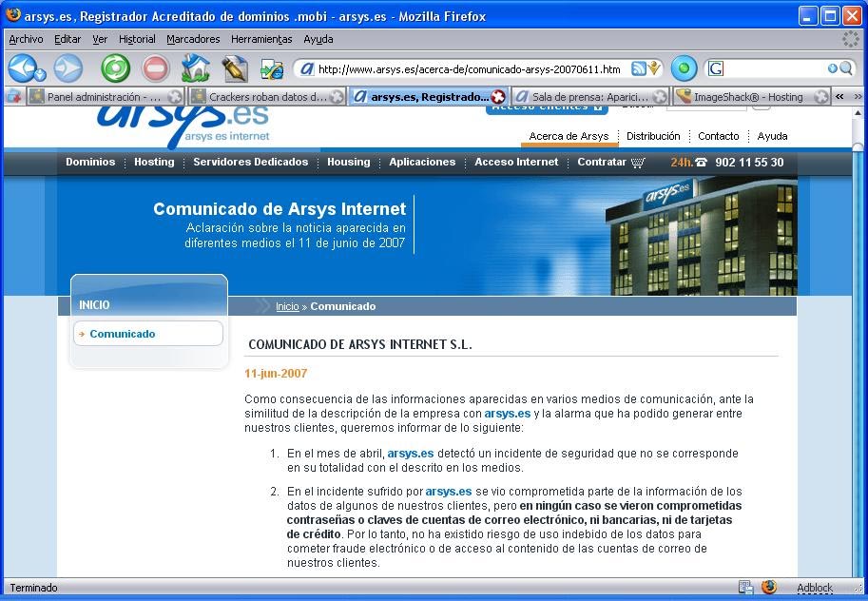Switch to the Crackers roban datos tab
This screenshot has height=601, width=868.
coord(266,96)
